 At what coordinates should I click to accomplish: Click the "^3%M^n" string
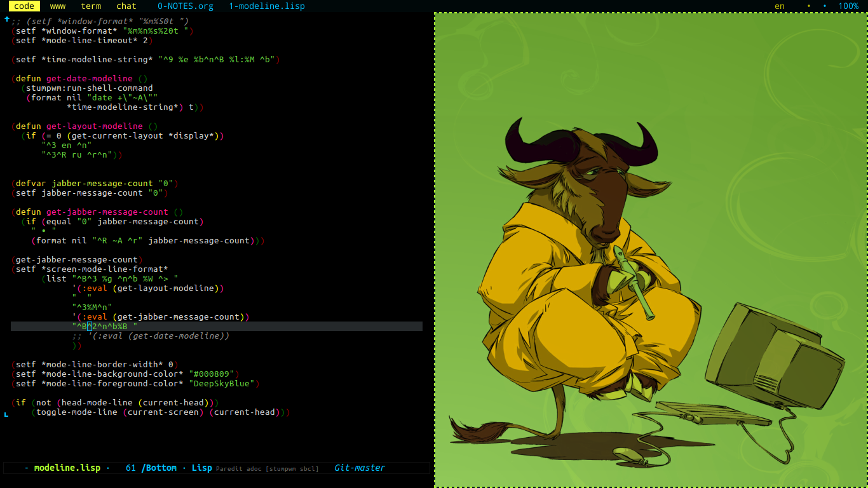click(x=92, y=307)
